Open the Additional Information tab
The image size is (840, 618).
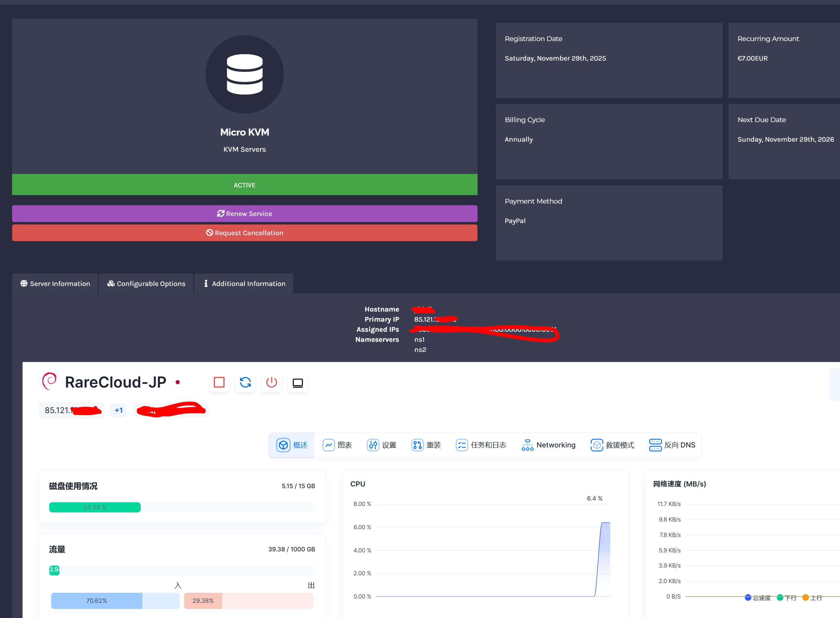click(244, 284)
